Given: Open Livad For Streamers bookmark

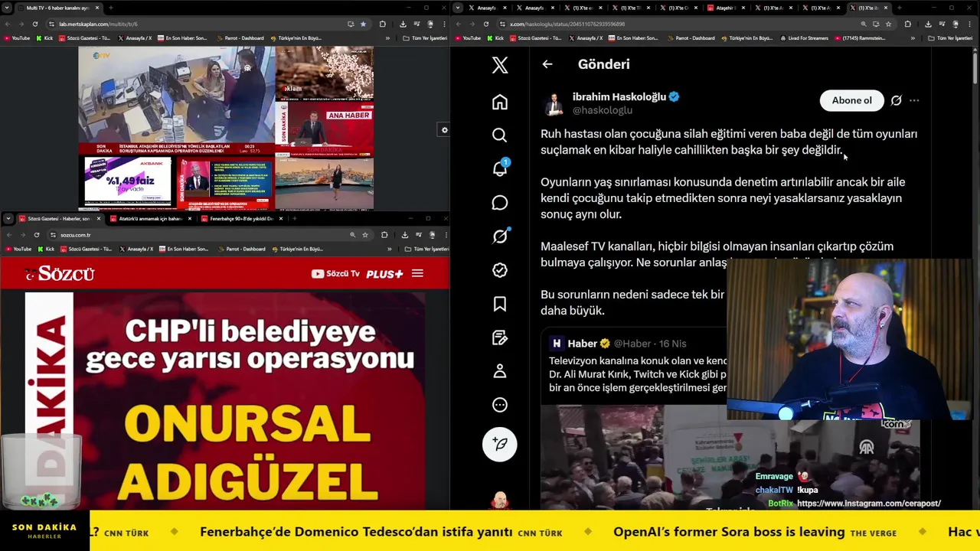Looking at the screenshot, I should pyautogui.click(x=805, y=37).
